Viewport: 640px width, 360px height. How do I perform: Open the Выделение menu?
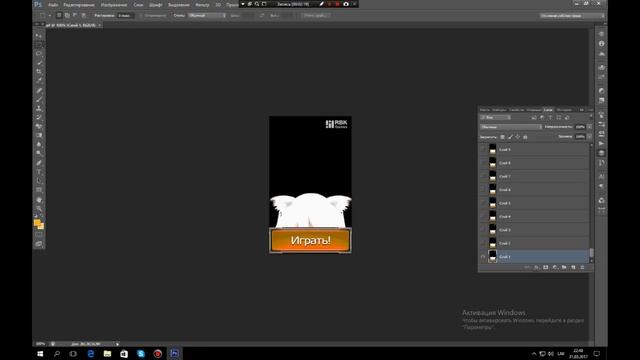(x=179, y=5)
